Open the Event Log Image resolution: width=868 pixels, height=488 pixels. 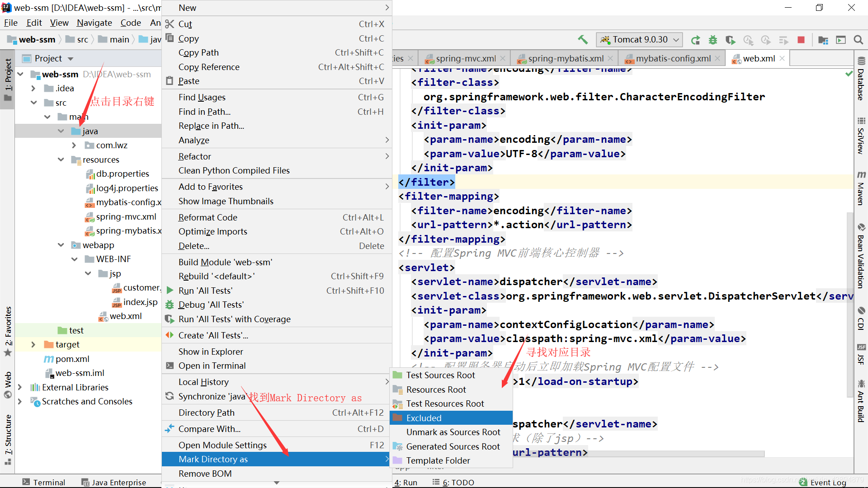click(x=823, y=482)
